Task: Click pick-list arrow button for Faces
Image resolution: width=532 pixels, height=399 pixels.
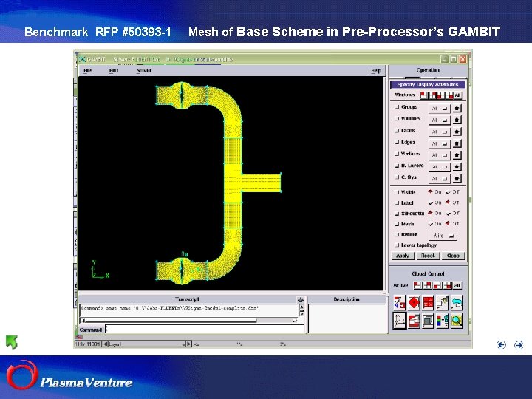Action: 457,132
